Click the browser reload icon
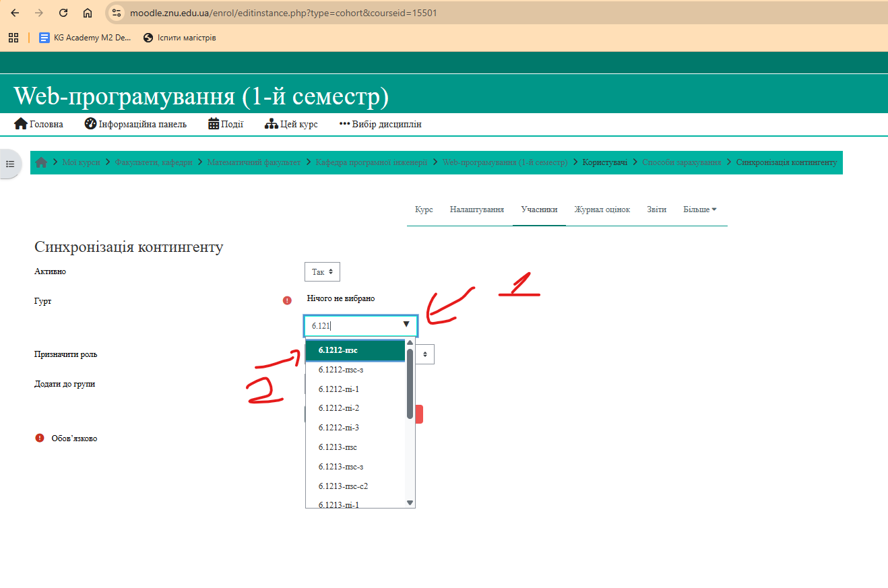Screen dimensions: 888x588 (63, 13)
